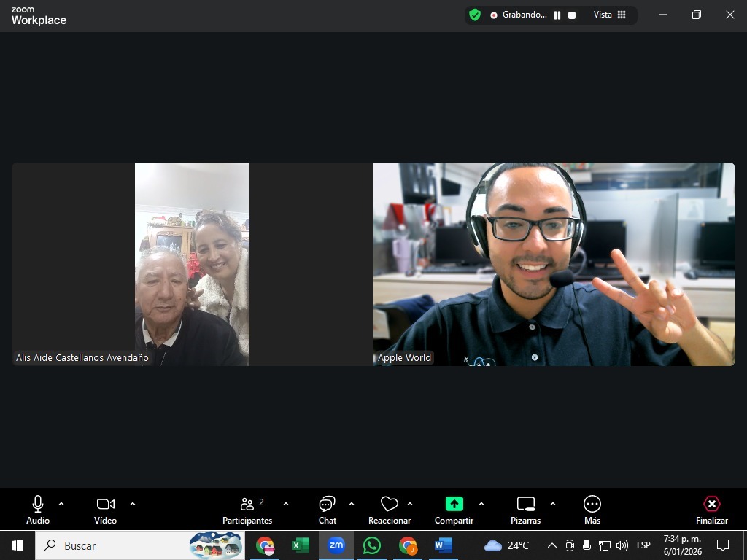
Task: Open the Chat panel icon
Action: [327, 504]
